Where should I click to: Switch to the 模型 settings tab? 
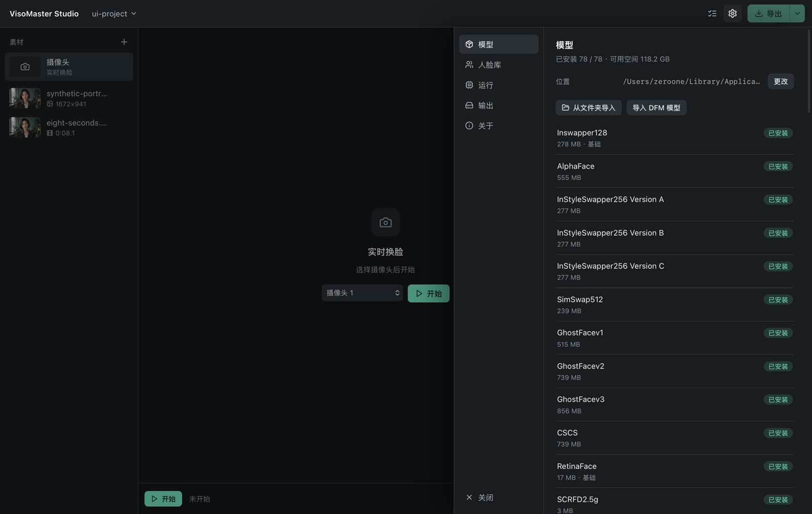coord(499,44)
